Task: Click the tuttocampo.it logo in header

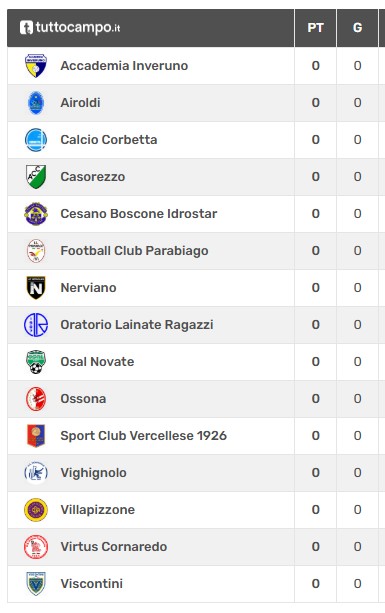Action: click(70, 28)
